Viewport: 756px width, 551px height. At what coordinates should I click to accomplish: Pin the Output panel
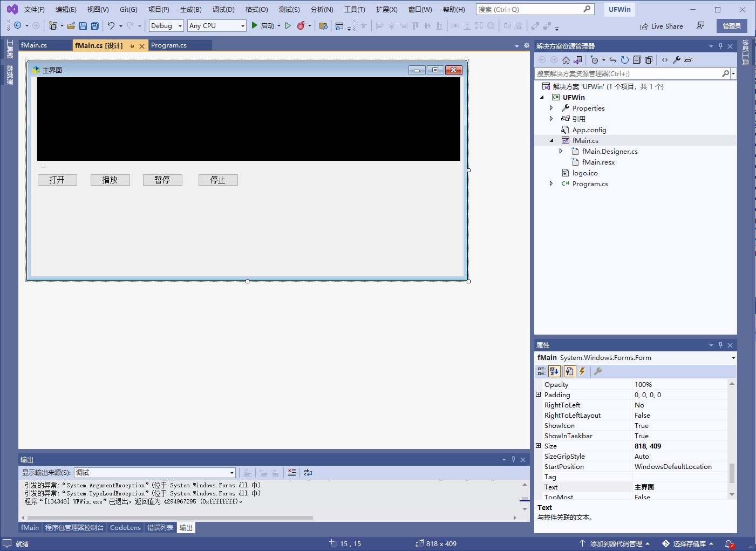(513, 460)
